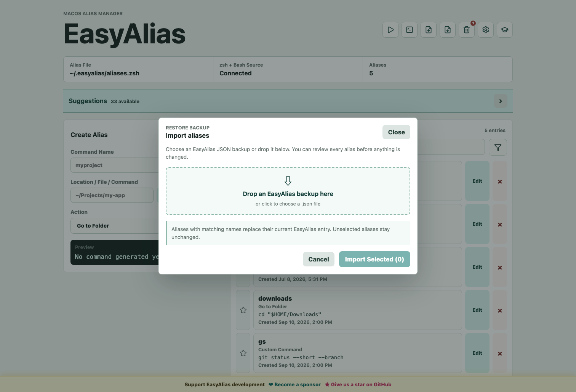Click Give us a star on GitHub
The image size is (576, 392).
click(x=358, y=384)
